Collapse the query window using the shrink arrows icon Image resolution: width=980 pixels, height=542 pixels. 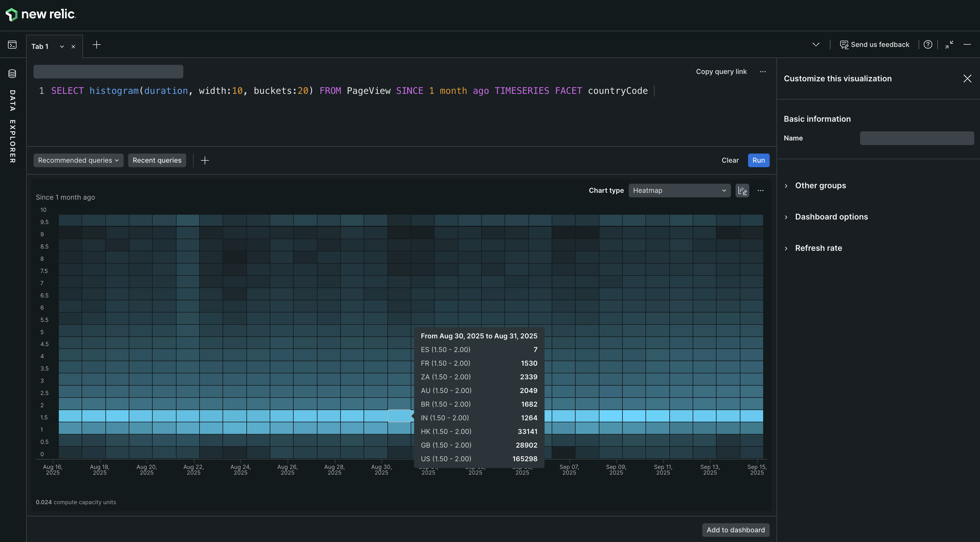point(949,45)
